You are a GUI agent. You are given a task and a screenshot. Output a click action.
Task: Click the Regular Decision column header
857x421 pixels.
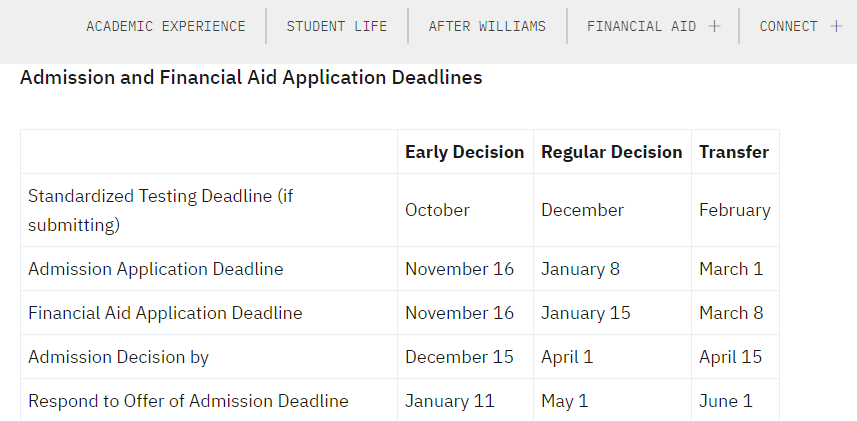pyautogui.click(x=611, y=152)
